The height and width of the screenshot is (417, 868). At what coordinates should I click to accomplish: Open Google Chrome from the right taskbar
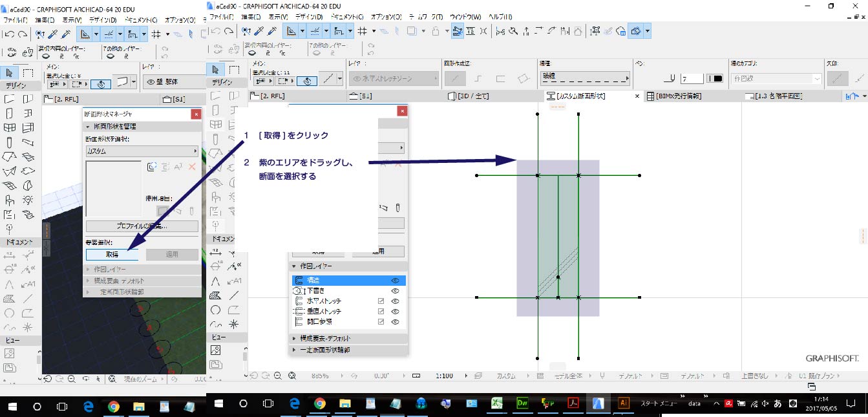pyautogui.click(x=320, y=403)
